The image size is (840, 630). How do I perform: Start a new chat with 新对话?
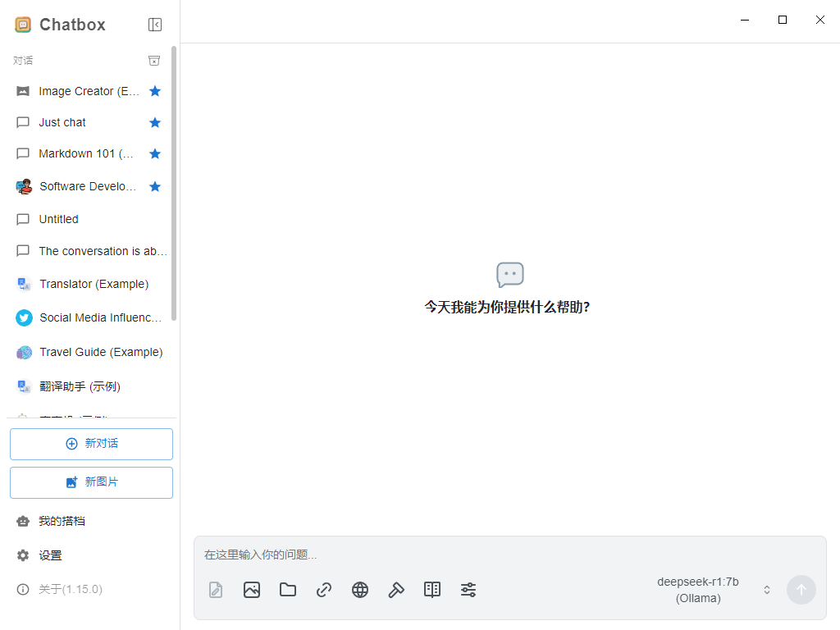[x=91, y=444]
